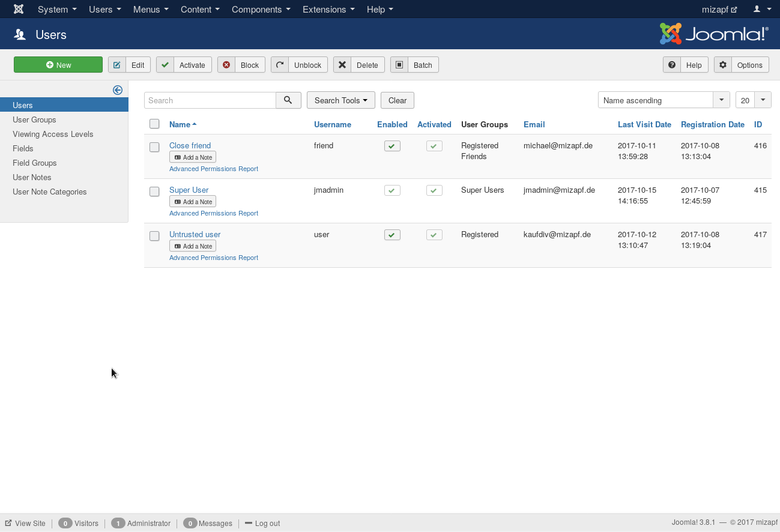Add a Note for Super User
Screen dimensions: 780x532
[193, 202]
